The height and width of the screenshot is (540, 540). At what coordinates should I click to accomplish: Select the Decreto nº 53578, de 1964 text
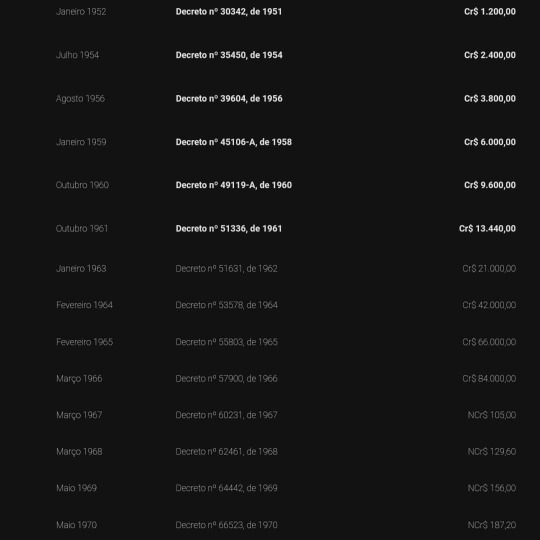pos(226,305)
